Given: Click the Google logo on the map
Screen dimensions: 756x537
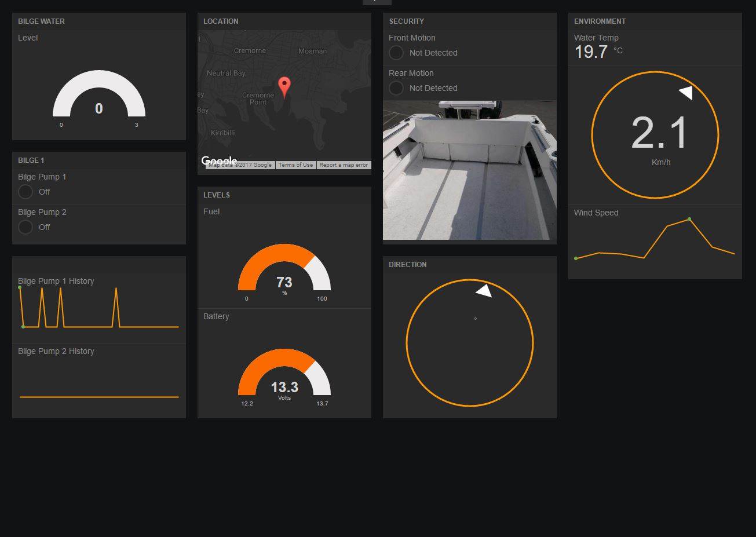Looking at the screenshot, I should [218, 160].
